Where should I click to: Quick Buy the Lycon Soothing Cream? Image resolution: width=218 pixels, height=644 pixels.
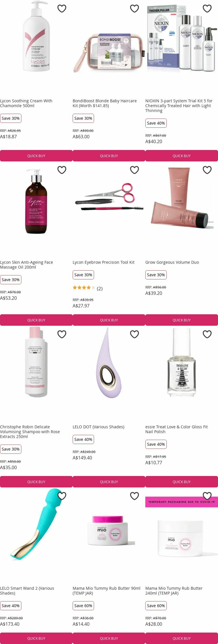point(36,156)
